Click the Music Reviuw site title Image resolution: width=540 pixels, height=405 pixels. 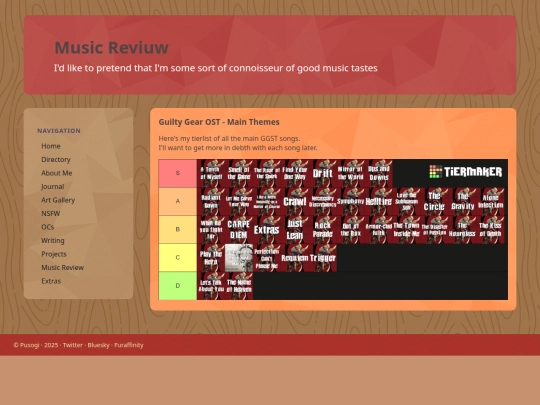[112, 48]
